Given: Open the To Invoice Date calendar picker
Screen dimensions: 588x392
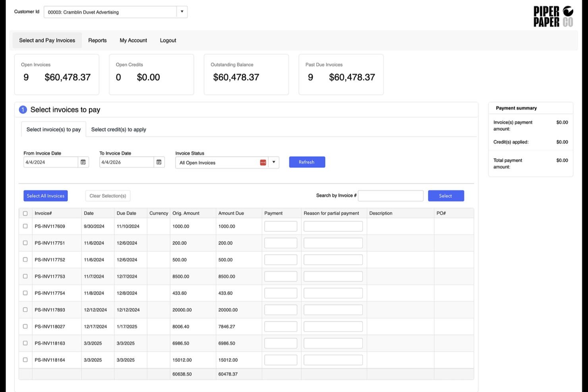Looking at the screenshot, I should point(159,162).
